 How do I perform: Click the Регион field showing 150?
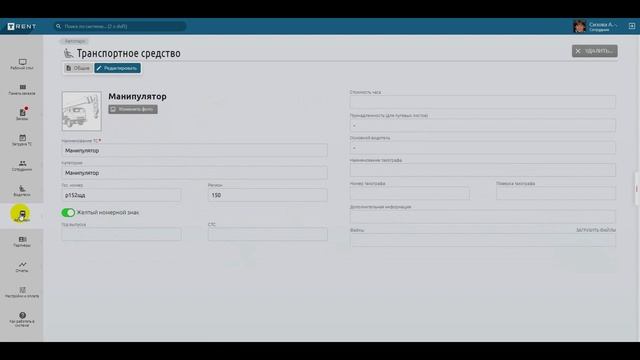click(x=267, y=195)
